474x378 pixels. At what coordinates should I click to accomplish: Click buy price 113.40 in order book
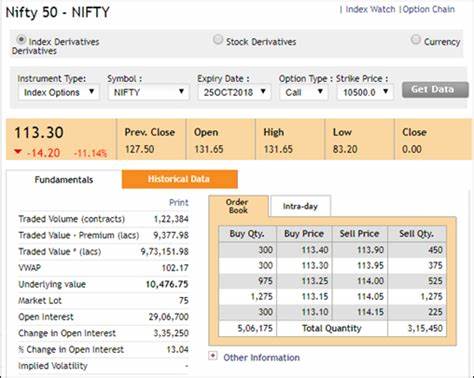tap(315, 250)
